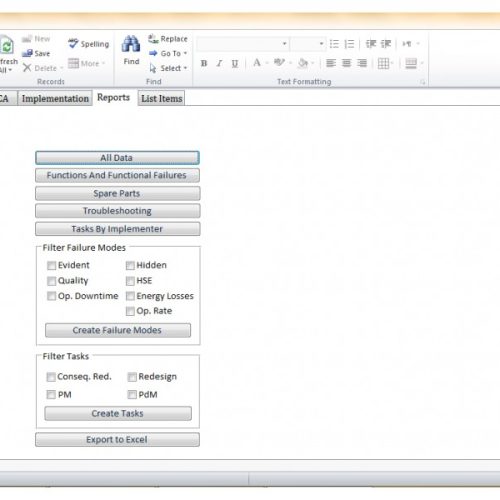Viewport: 500px width, 500px height.
Task: Tick the Op. Rate checkbox
Action: [130, 311]
